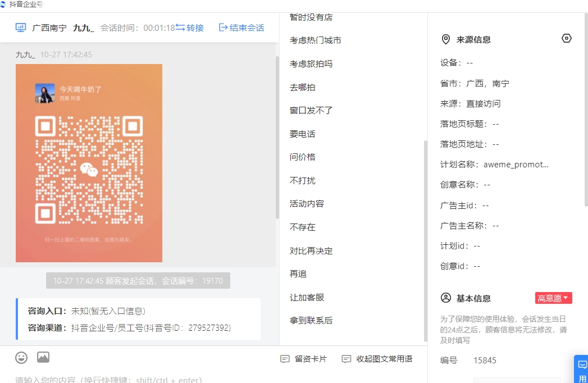This screenshot has width=588, height=383.
Task: Choose the 再追 quick phrase
Action: (298, 274)
